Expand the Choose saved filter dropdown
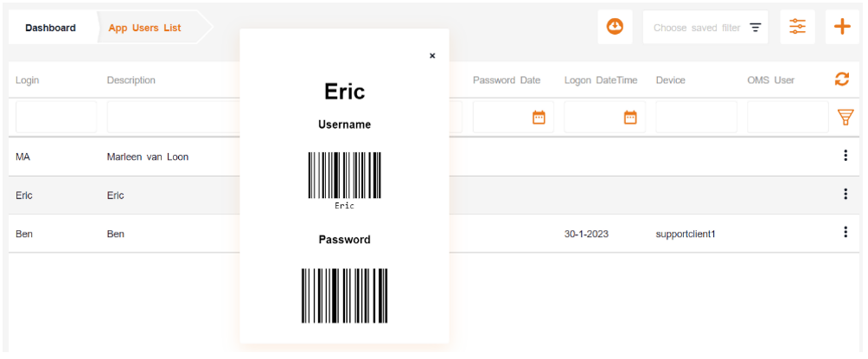868x359 pixels. [x=705, y=28]
